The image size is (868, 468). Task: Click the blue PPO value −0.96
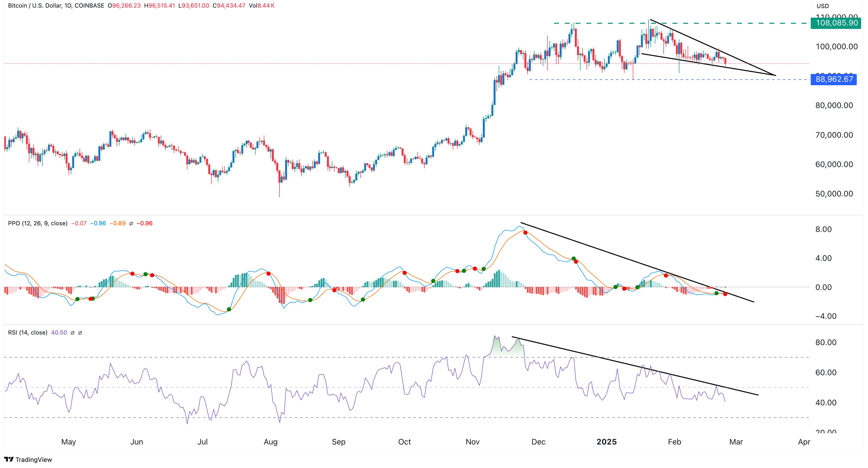98,224
